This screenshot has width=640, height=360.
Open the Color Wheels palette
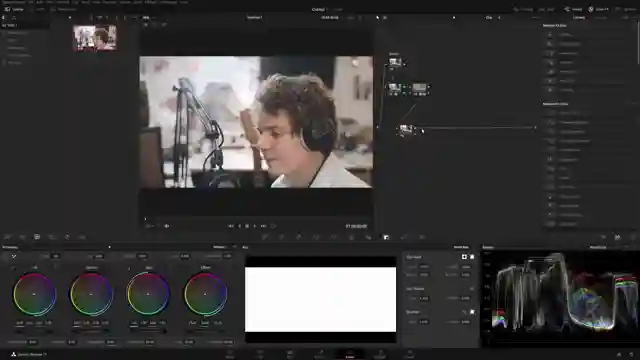(37, 237)
